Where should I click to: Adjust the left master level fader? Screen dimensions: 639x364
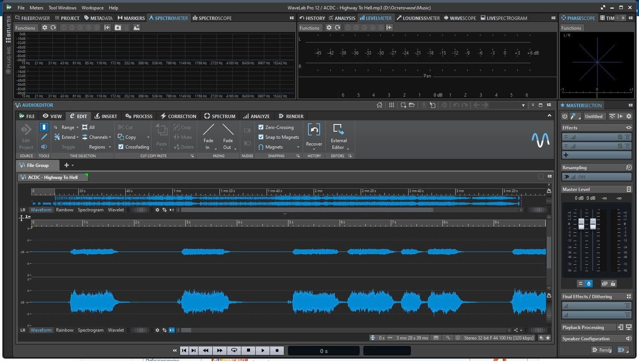(581, 224)
